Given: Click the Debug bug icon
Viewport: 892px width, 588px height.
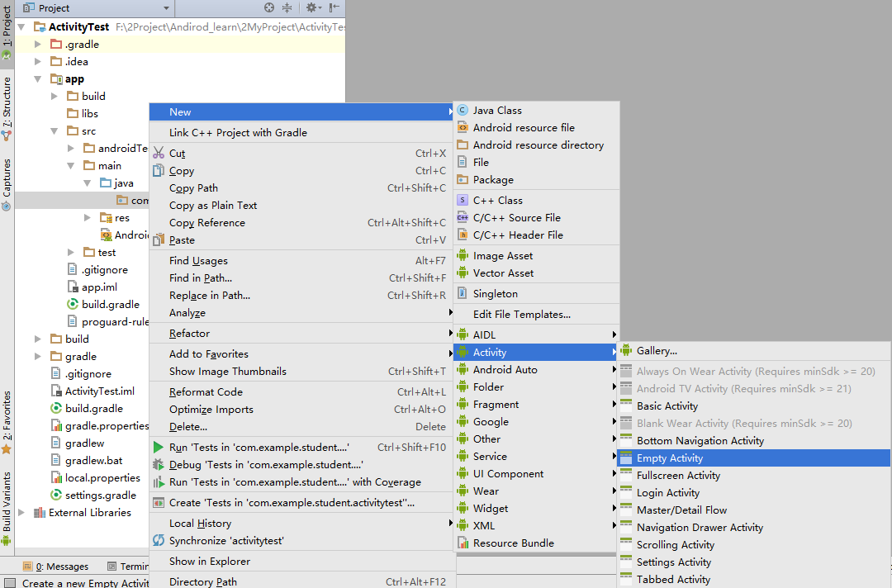Looking at the screenshot, I should pyautogui.click(x=159, y=465).
